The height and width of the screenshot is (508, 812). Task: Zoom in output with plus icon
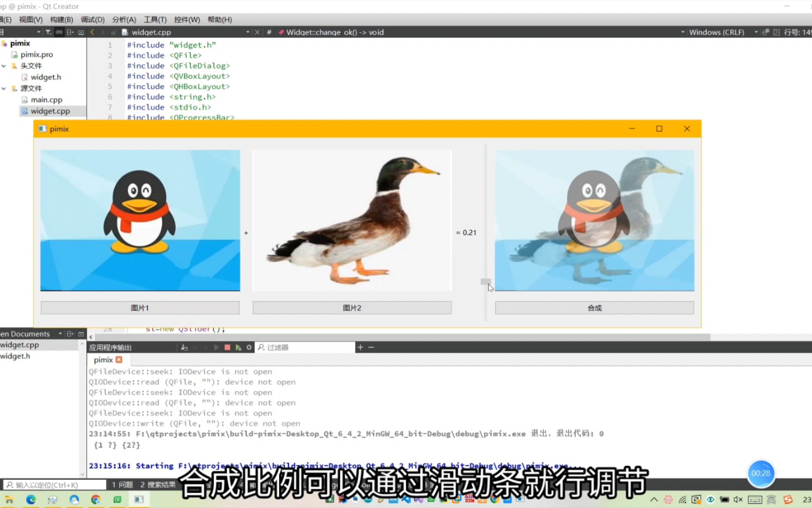[360, 347]
